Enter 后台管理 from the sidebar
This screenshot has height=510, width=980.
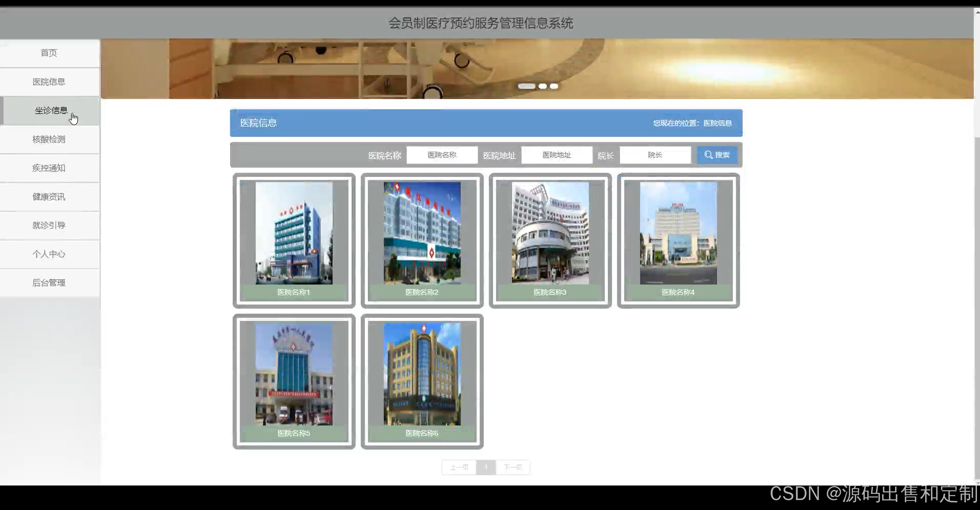click(49, 283)
